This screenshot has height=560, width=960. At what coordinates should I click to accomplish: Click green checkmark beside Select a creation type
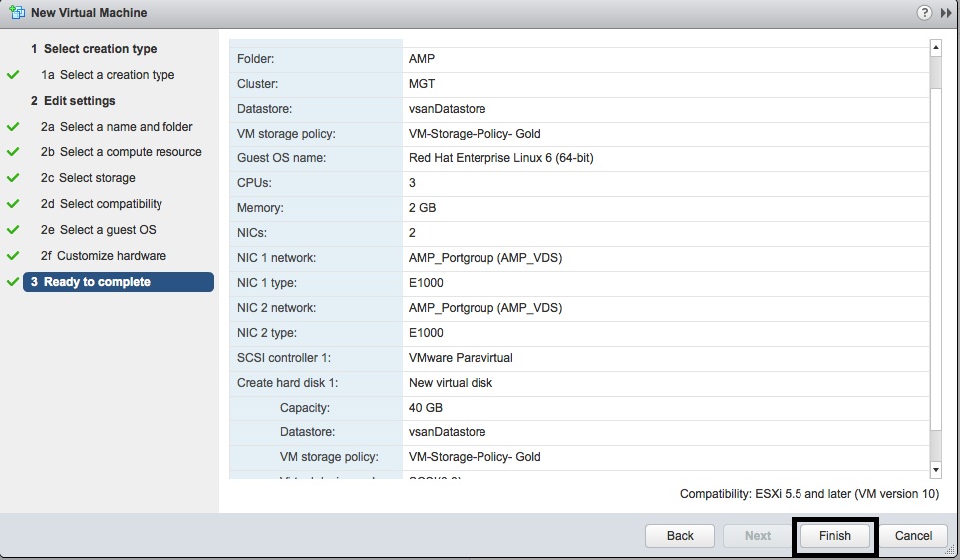click(13, 75)
